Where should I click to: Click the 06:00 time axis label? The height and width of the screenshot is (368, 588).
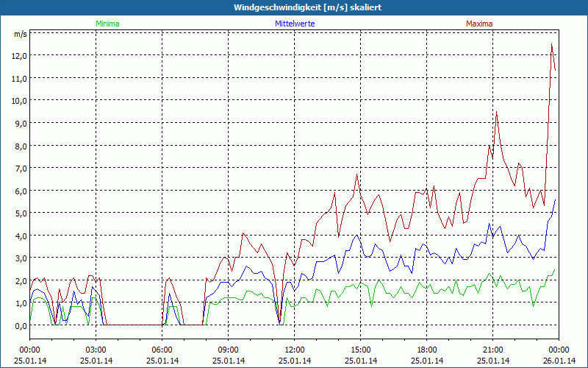(x=162, y=350)
